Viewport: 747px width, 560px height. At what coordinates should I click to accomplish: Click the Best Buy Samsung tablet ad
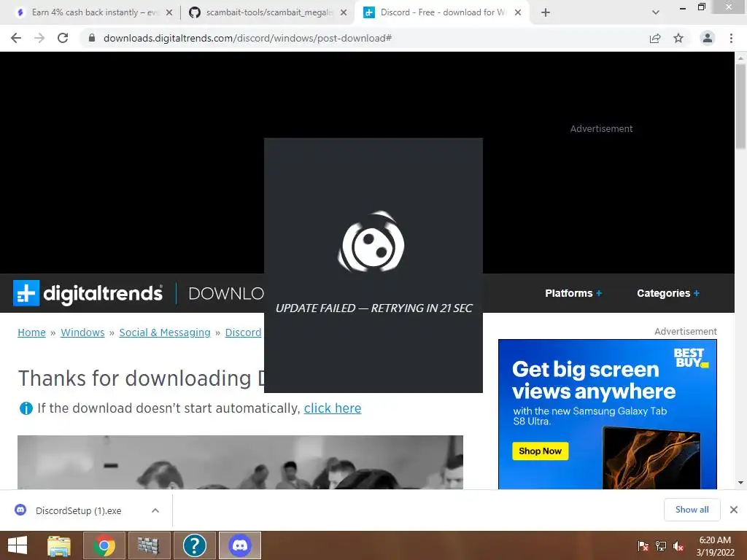(608, 414)
